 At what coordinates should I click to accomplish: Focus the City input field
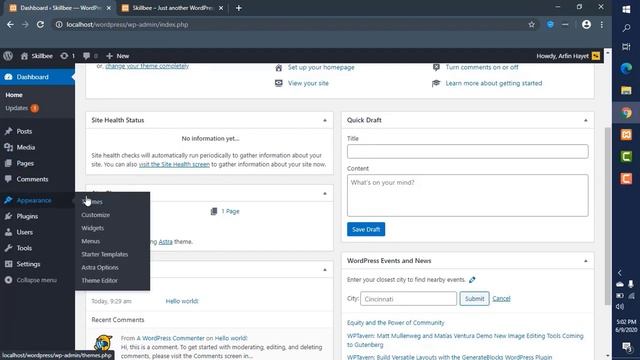(x=408, y=299)
